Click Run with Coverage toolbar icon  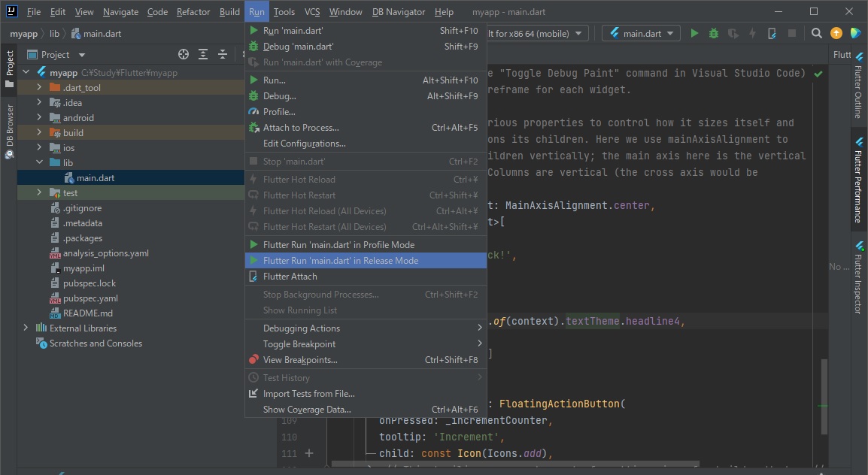[733, 33]
